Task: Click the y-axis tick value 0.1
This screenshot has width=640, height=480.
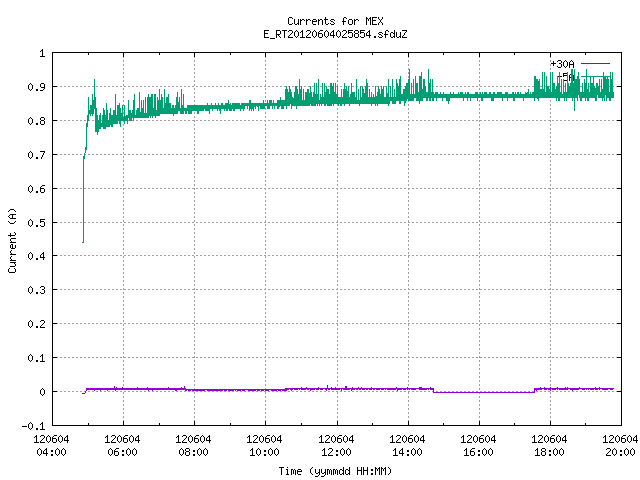Action: [x=36, y=358]
